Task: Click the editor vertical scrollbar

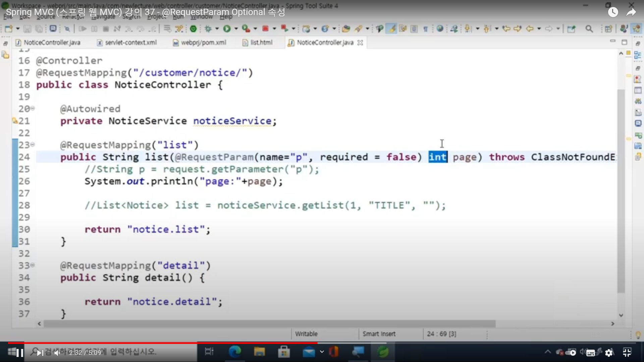Action: pos(621,191)
